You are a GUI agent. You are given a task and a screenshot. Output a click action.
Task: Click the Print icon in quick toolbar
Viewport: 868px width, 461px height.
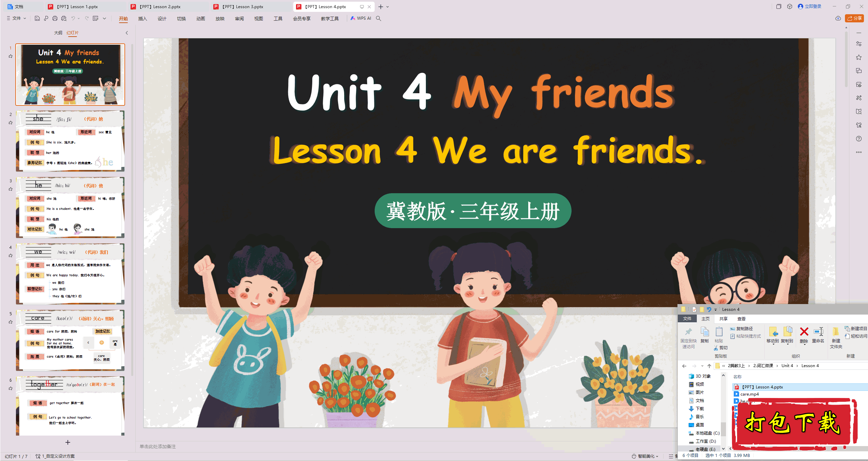pos(55,18)
